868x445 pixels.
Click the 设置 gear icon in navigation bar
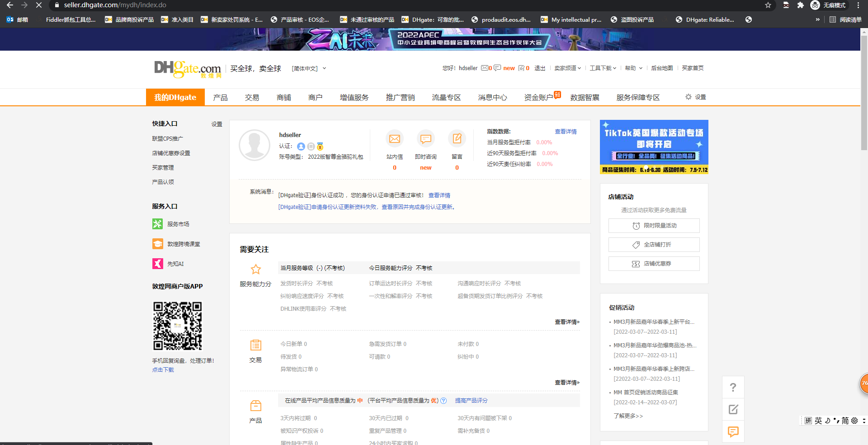[x=689, y=97]
